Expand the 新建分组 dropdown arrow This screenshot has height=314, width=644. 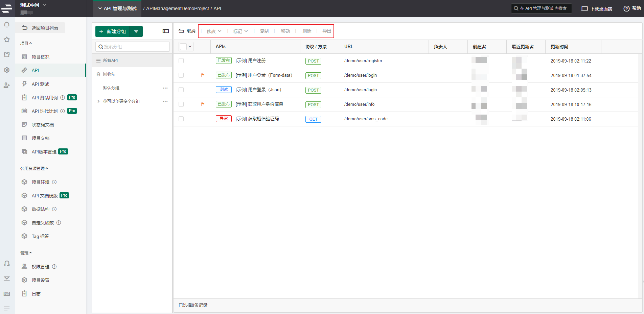[136, 31]
